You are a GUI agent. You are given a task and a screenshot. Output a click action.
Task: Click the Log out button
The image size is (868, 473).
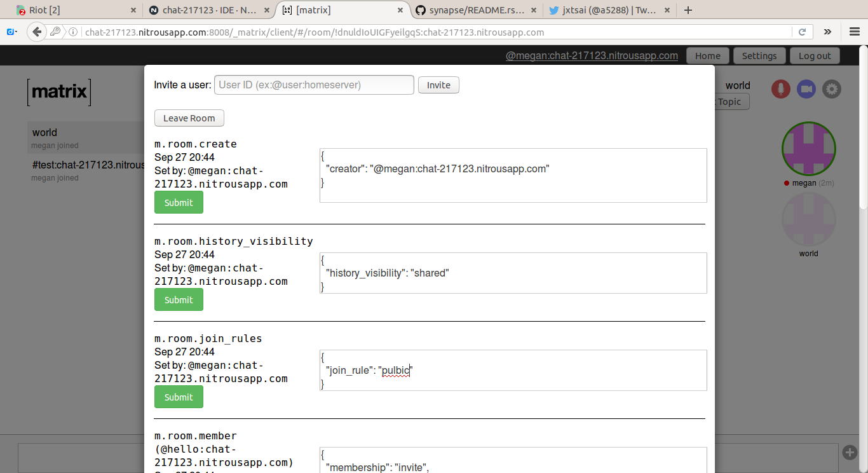click(x=815, y=56)
